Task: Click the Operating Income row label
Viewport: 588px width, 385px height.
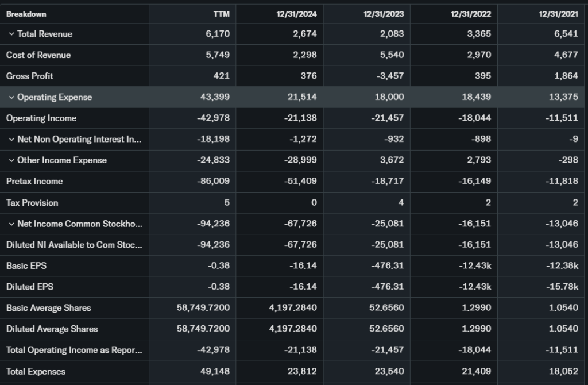Action: pyautogui.click(x=41, y=118)
